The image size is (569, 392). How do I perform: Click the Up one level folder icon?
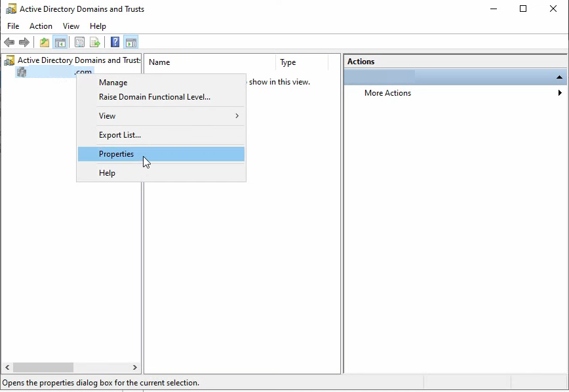pyautogui.click(x=45, y=43)
